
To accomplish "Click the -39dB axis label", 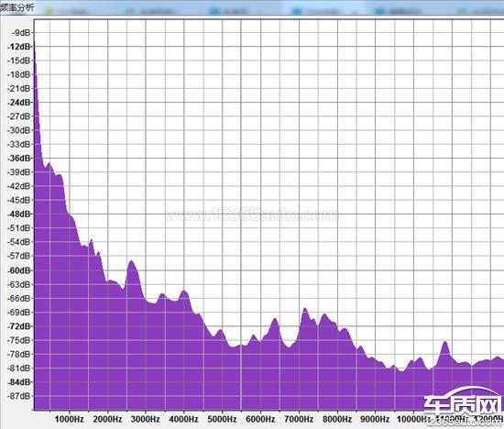I will (x=19, y=172).
